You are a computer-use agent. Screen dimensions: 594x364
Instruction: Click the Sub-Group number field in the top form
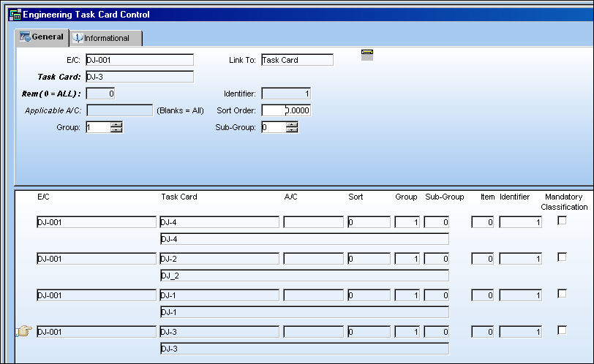point(274,127)
